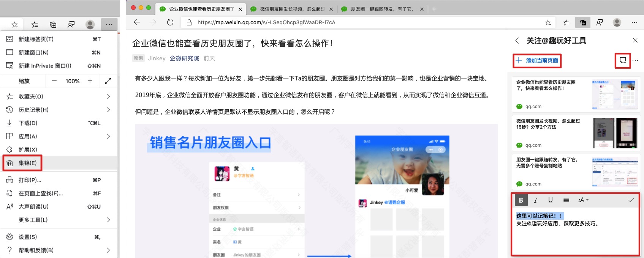Open 下载(D) menu item
This screenshot has width=644, height=258.
pos(59,123)
